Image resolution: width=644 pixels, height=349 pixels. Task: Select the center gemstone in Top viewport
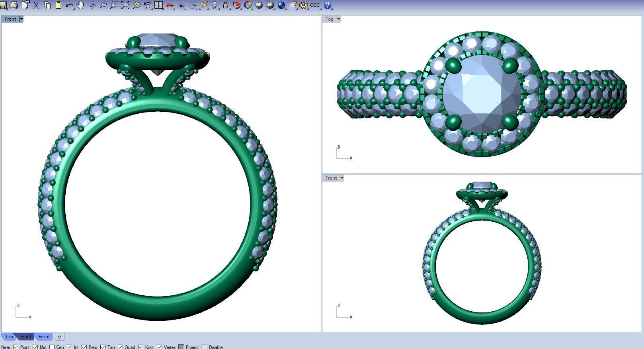[482, 94]
